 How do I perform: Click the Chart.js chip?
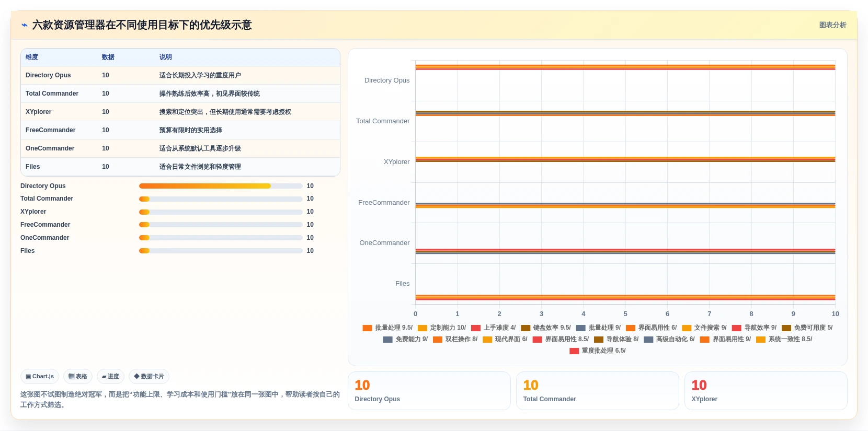40,376
